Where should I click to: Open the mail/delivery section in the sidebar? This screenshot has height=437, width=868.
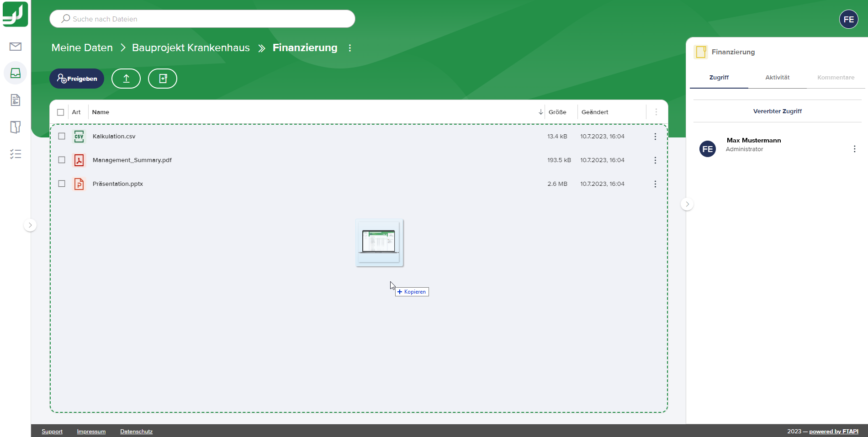[x=15, y=46]
